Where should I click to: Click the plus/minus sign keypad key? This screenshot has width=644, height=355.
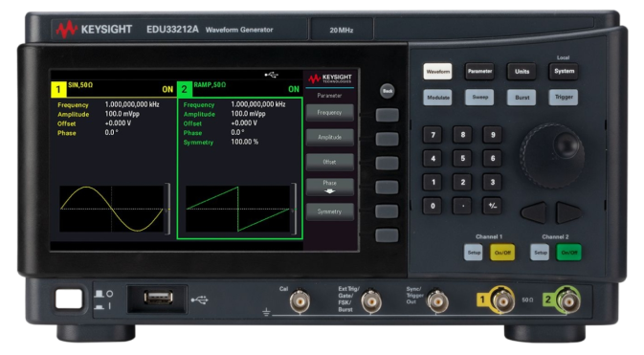(x=493, y=206)
